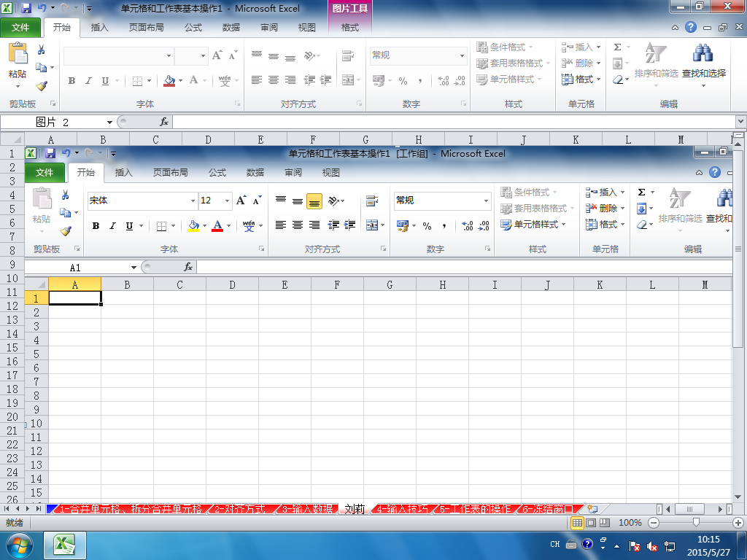
Task: Click the zoom slider handle in the status bar
Action: (696, 522)
